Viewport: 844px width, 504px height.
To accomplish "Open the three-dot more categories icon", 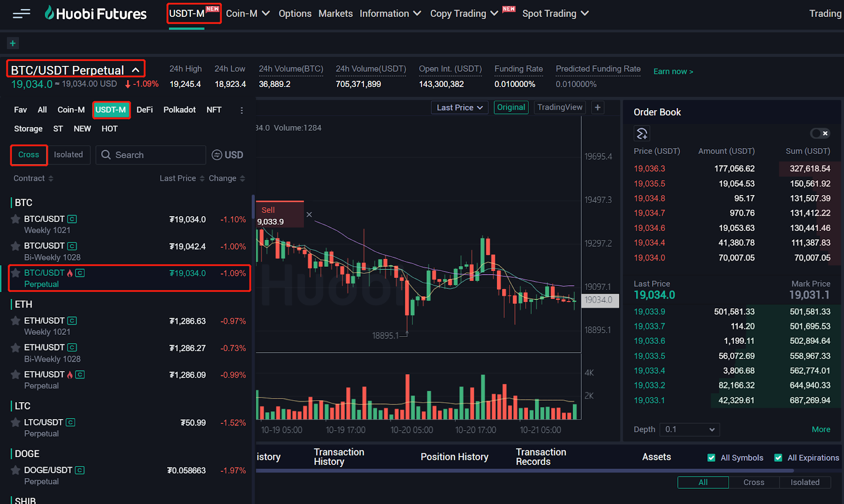I will pos(242,110).
